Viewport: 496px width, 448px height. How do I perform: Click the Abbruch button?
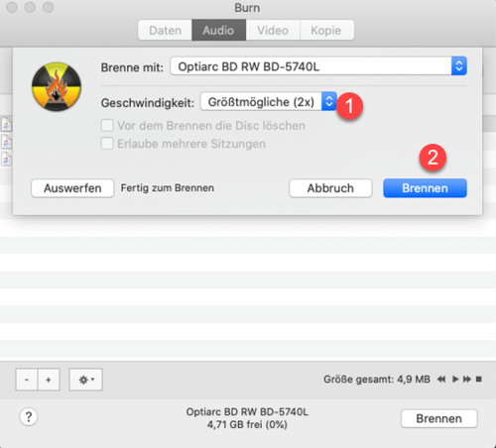[x=330, y=188]
